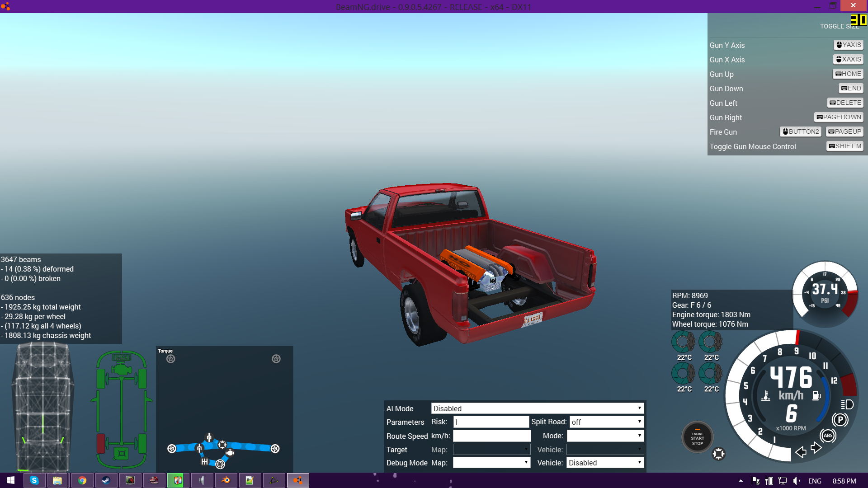Click the front-left brake disc thermal icon
The width and height of the screenshot is (868, 488).
pos(683,342)
